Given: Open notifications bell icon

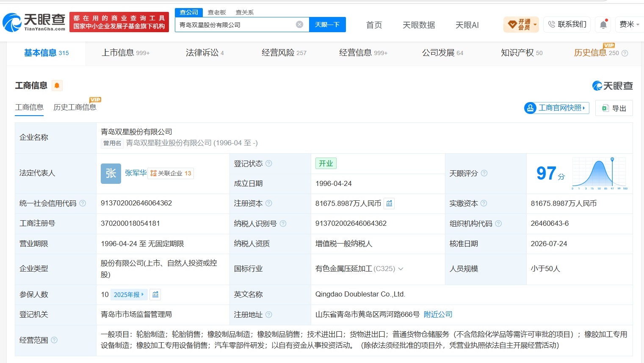Looking at the screenshot, I should pos(603,25).
